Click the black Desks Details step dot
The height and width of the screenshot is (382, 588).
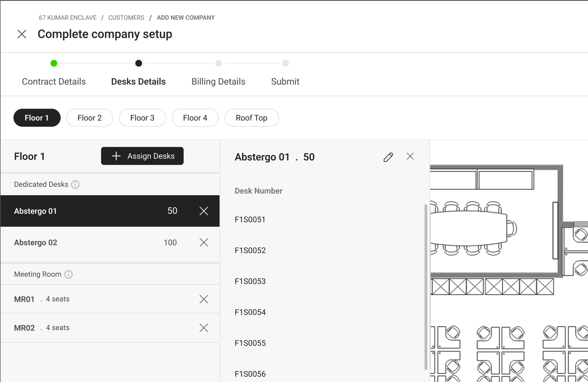[139, 63]
